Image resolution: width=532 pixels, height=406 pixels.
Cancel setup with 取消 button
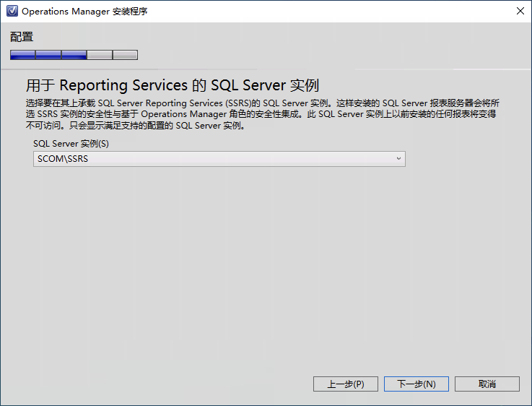[x=487, y=384]
